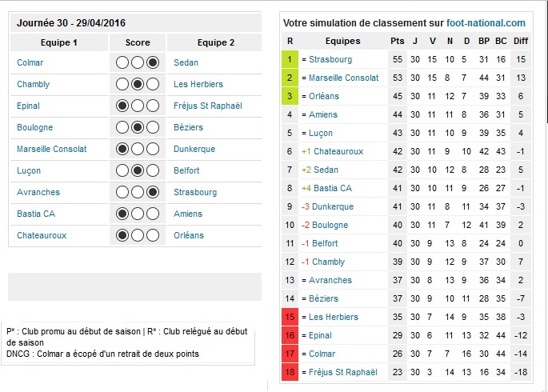This screenshot has height=392, width=548.
Task: Select draw radio for Colmar vs Sedan
Action: pyautogui.click(x=138, y=62)
